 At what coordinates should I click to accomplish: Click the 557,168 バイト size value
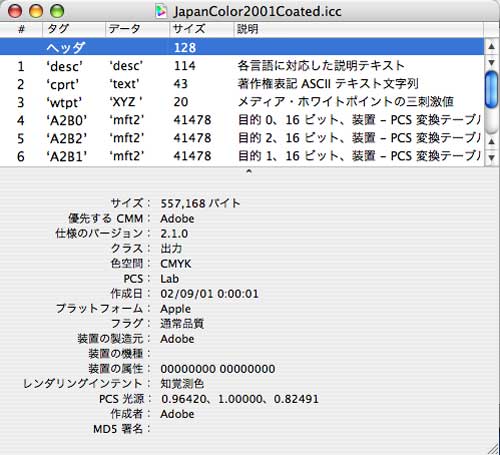[200, 203]
